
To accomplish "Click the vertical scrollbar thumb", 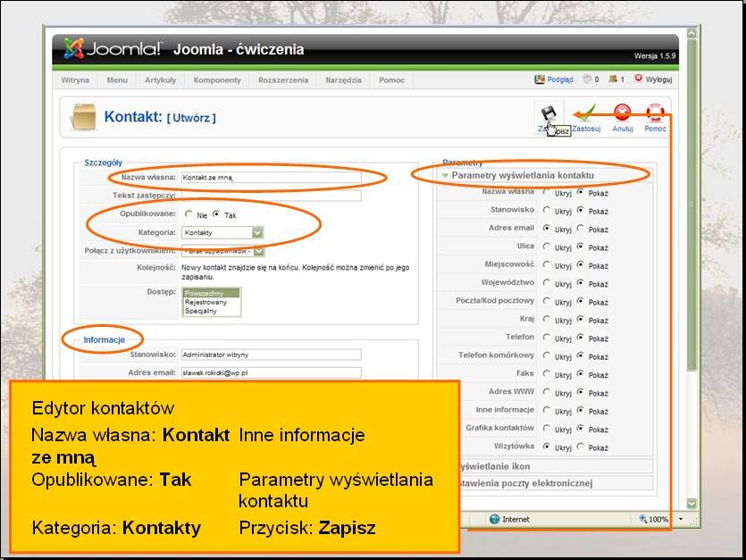I will pyautogui.click(x=692, y=205).
